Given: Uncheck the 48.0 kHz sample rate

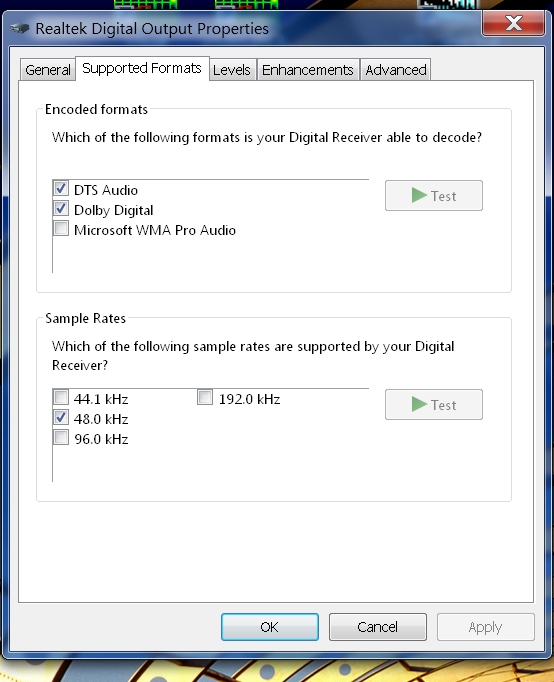Looking at the screenshot, I should pyautogui.click(x=61, y=418).
